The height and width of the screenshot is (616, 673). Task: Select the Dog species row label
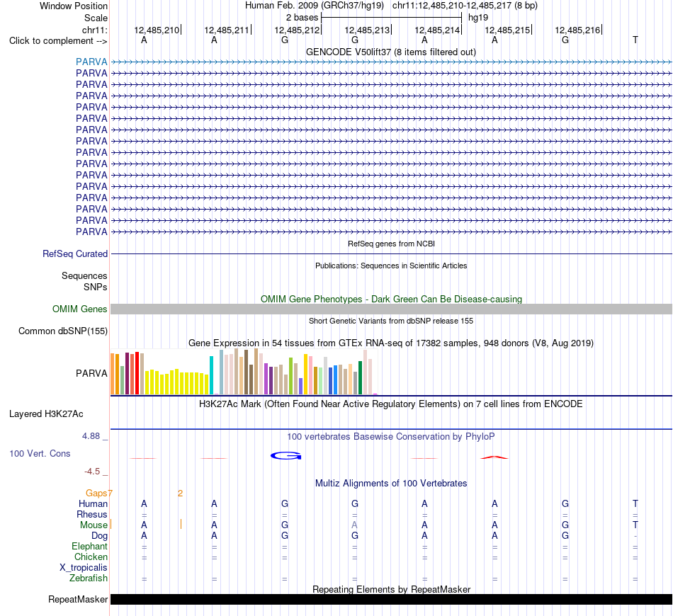[x=99, y=536]
